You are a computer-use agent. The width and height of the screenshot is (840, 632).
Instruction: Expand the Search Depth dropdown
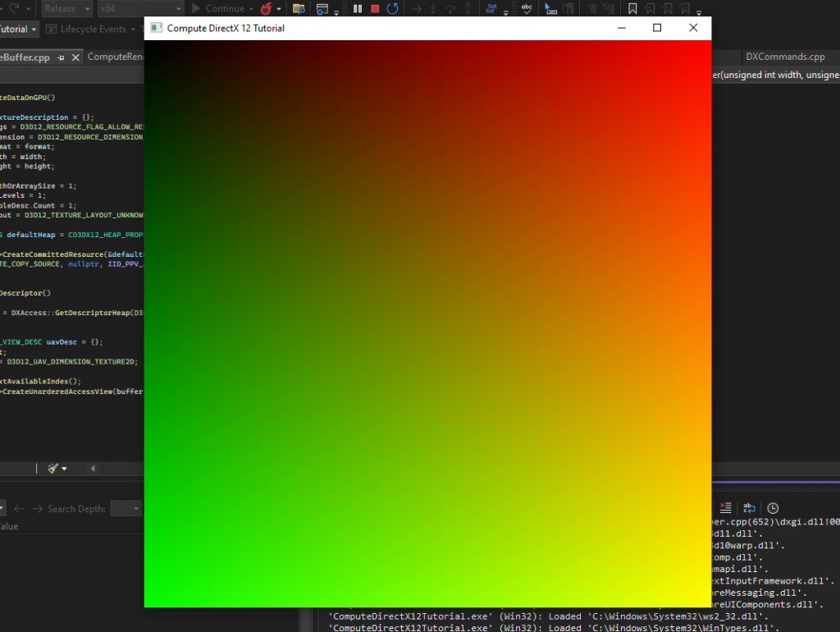coord(126,509)
